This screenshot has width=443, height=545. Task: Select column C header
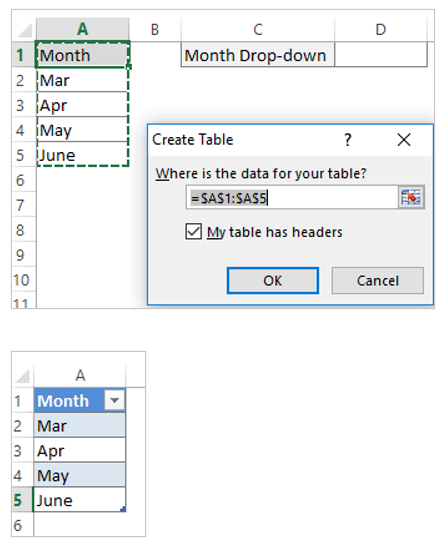pyautogui.click(x=257, y=29)
